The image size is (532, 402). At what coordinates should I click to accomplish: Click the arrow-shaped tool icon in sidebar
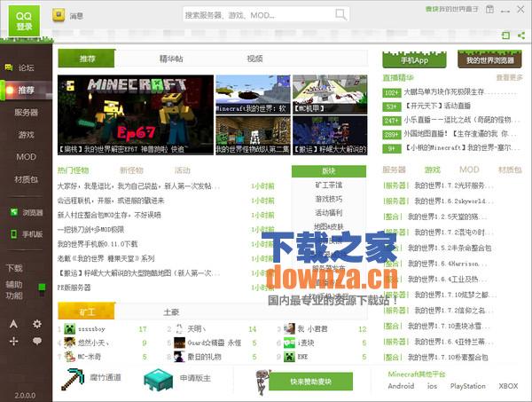[13, 324]
